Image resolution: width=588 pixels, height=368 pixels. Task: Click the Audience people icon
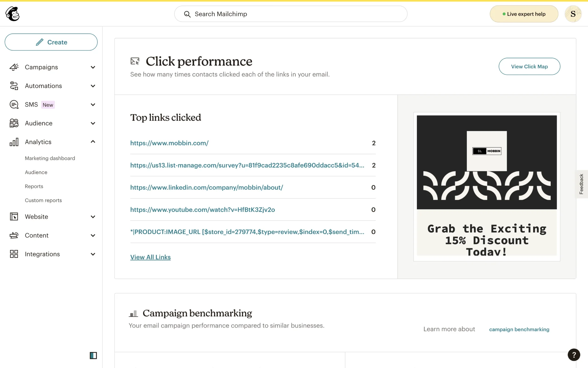tap(14, 123)
